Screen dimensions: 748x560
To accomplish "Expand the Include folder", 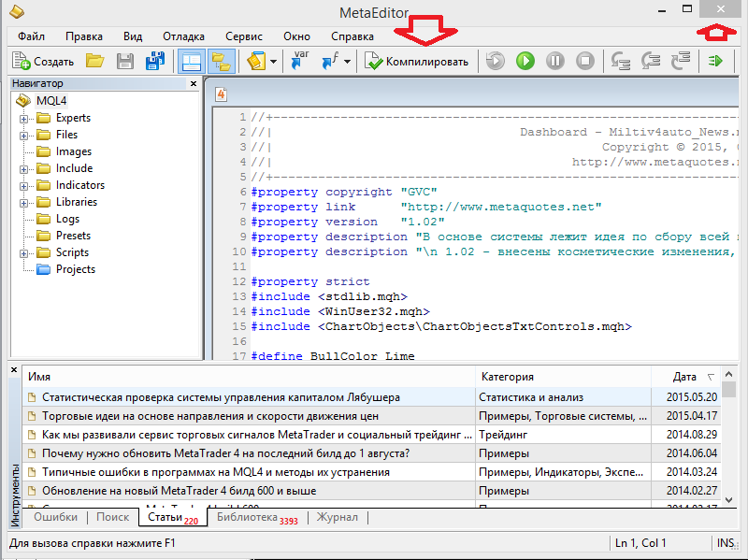I will click(x=23, y=169).
